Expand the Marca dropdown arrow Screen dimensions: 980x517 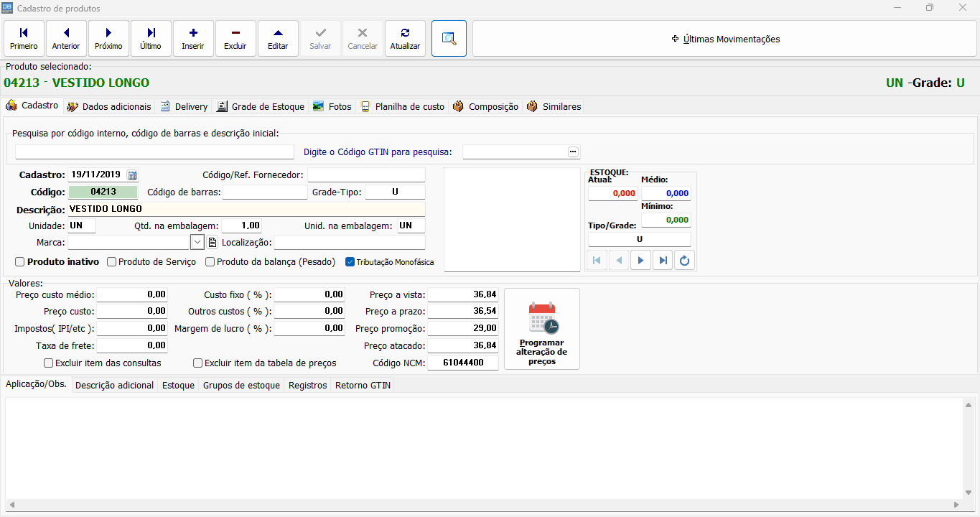[x=197, y=242]
